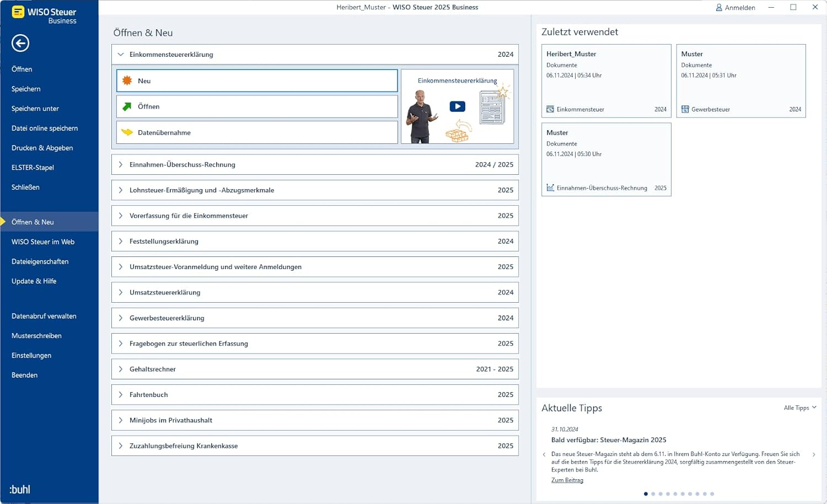The height and width of the screenshot is (504, 827).
Task: Select Öffnen in the sidebar
Action: [x=22, y=69]
